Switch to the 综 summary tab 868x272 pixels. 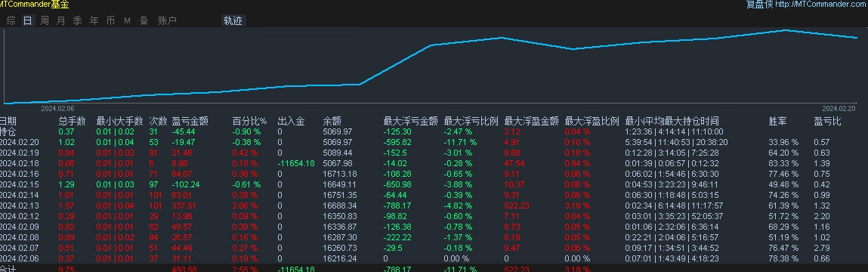(x=11, y=21)
